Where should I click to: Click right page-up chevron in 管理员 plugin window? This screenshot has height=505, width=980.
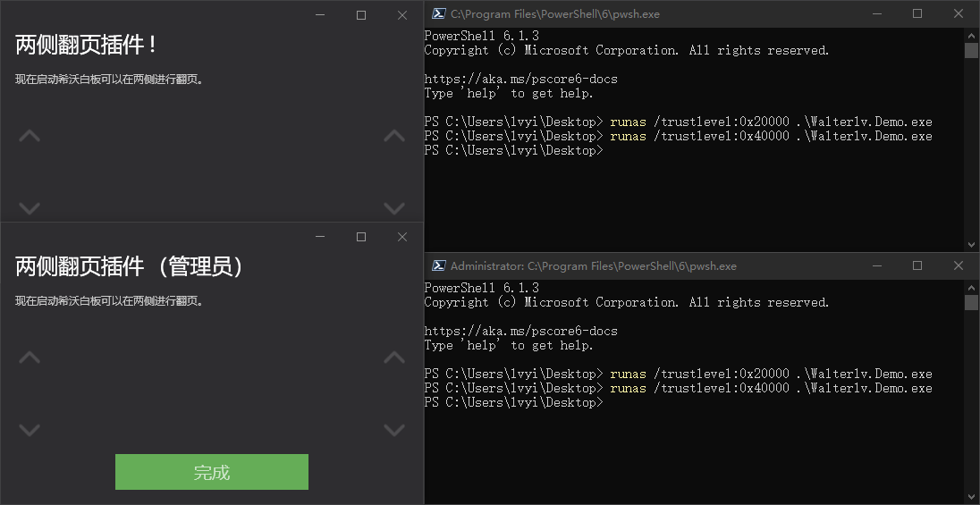point(394,358)
